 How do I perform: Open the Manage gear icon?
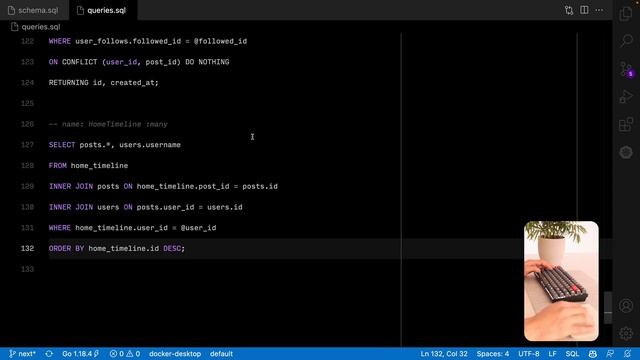(x=626, y=333)
